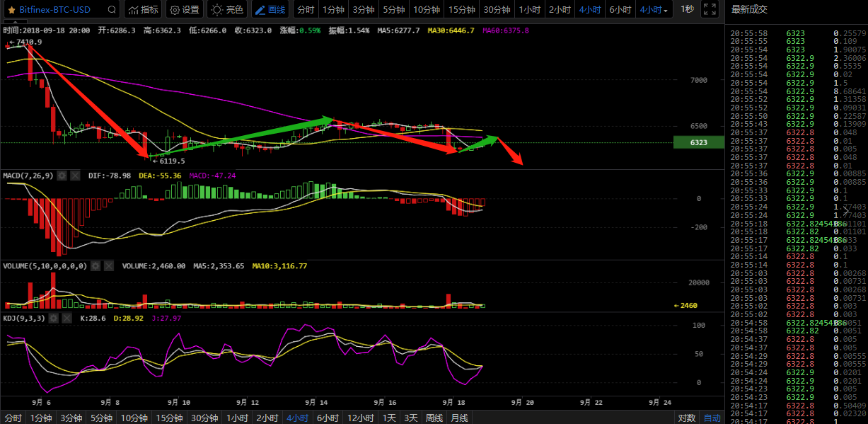Open the 设置 chart settings

click(x=183, y=10)
